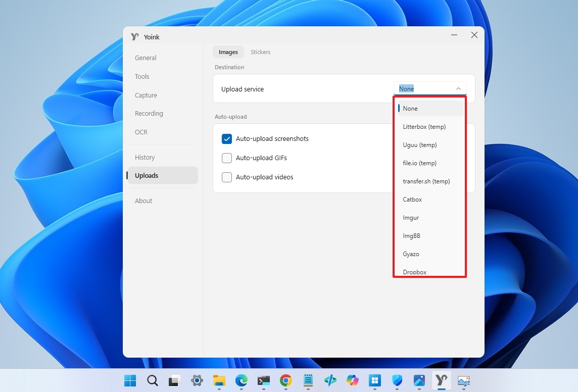Open File Explorer from taskbar
578x392 pixels.
coord(219,380)
